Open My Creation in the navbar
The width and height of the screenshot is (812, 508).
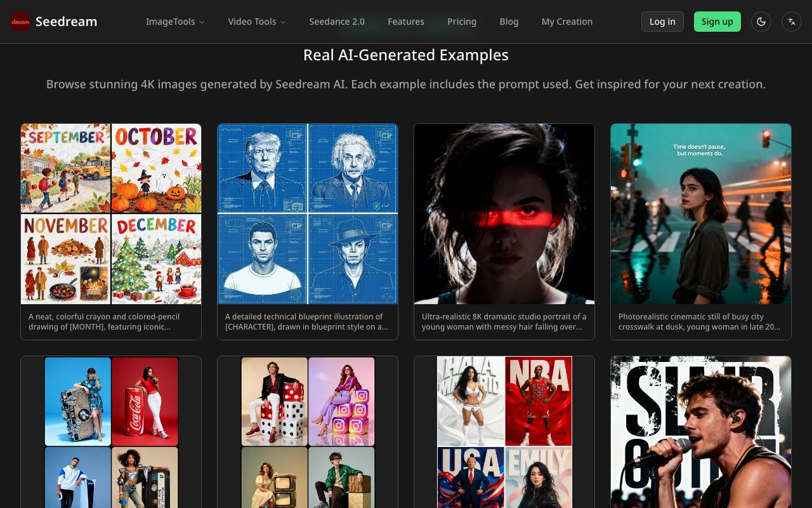(x=567, y=22)
